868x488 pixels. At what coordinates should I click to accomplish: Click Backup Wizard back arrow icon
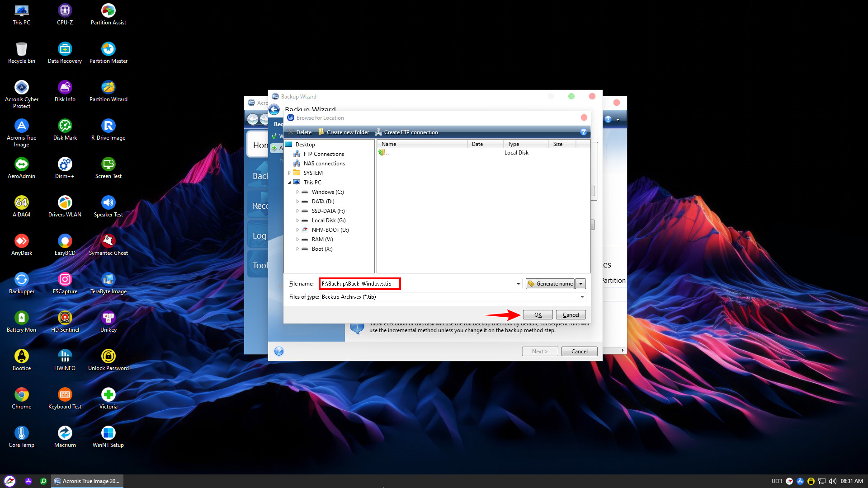tap(274, 109)
